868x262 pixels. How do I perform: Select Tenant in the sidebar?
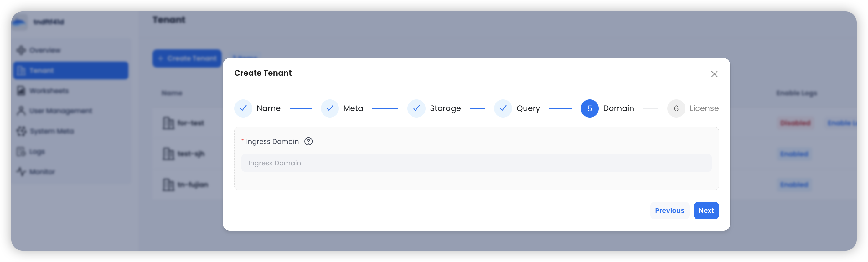71,71
